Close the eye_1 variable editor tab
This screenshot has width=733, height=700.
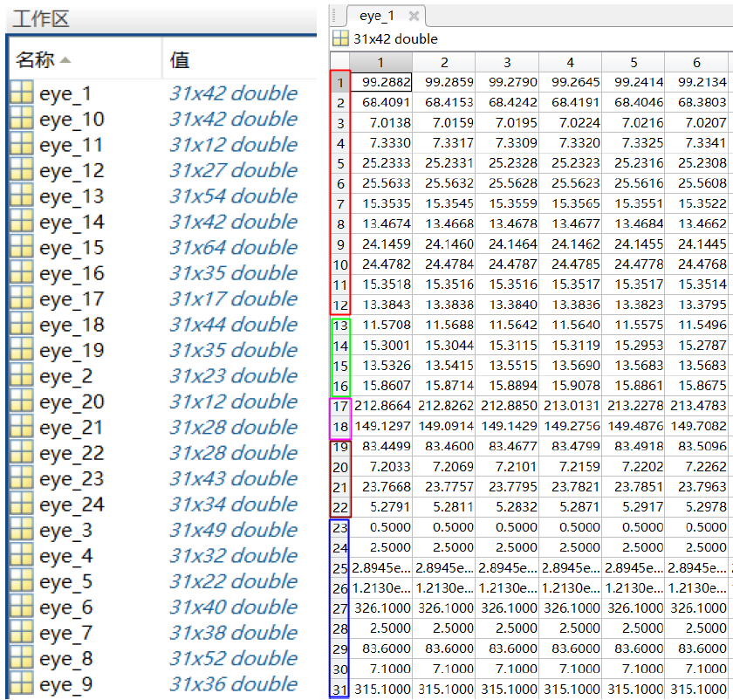pyautogui.click(x=414, y=17)
